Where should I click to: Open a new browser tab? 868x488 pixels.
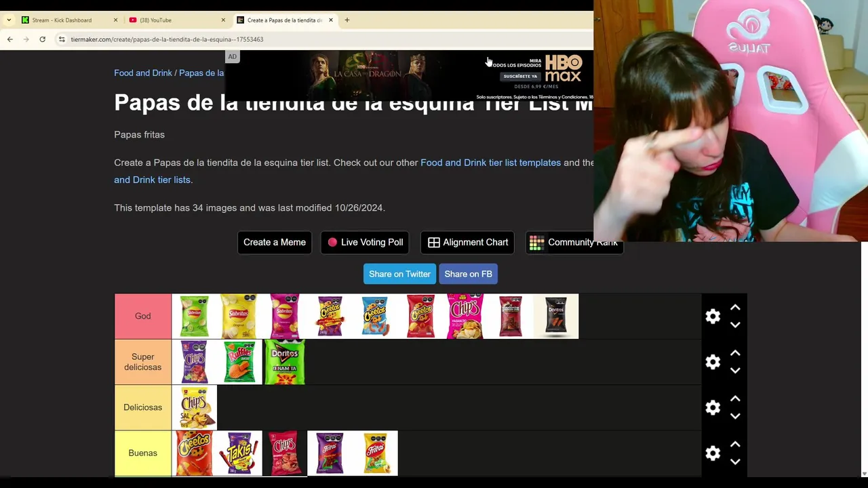(x=347, y=20)
